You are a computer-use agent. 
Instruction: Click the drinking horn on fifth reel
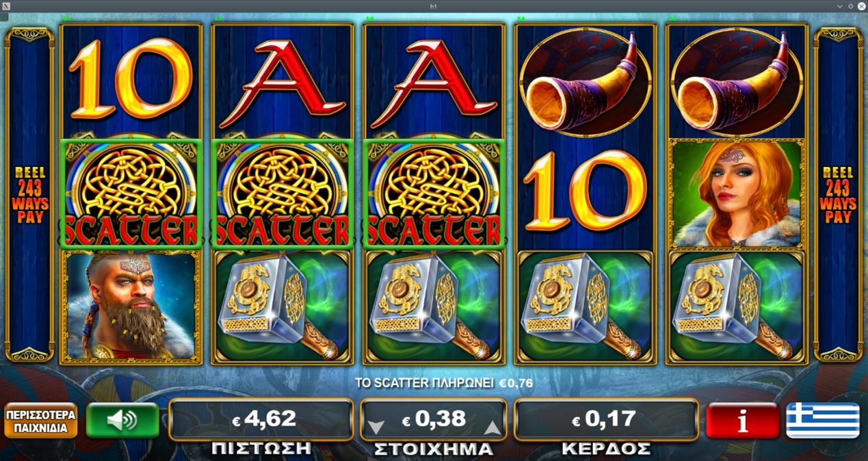click(x=737, y=82)
